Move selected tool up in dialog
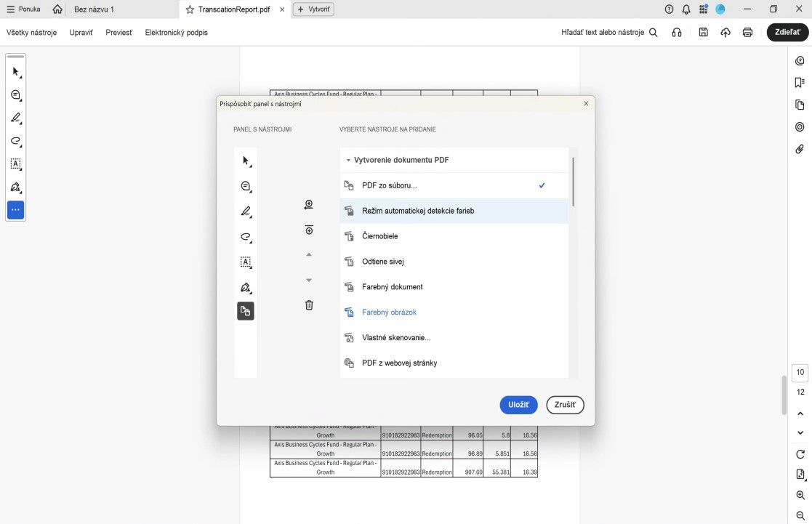This screenshot has width=812, height=524. tap(309, 255)
